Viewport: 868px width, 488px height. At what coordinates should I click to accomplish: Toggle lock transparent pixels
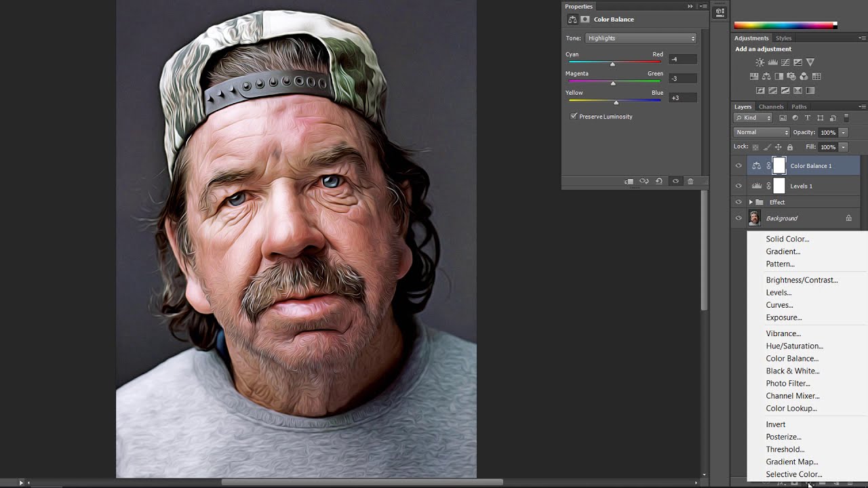point(755,147)
